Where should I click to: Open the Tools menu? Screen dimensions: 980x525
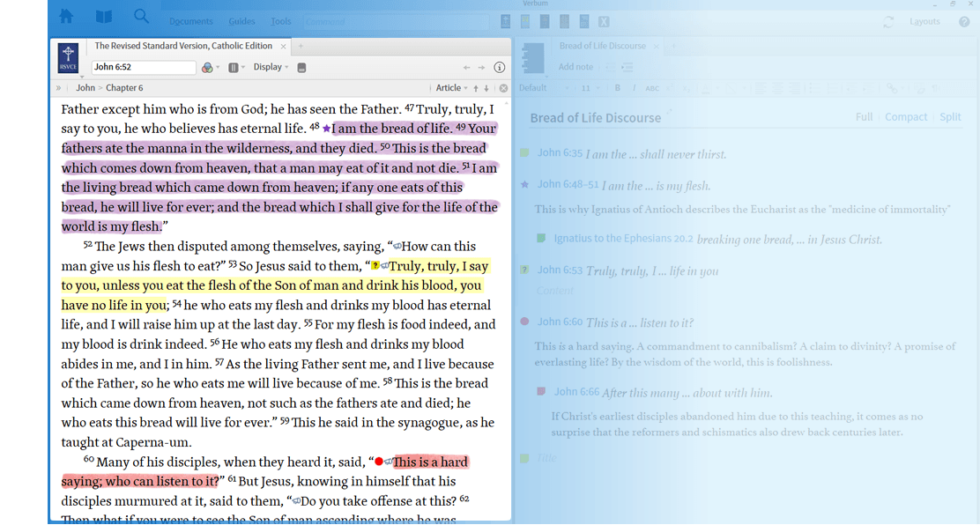click(280, 21)
